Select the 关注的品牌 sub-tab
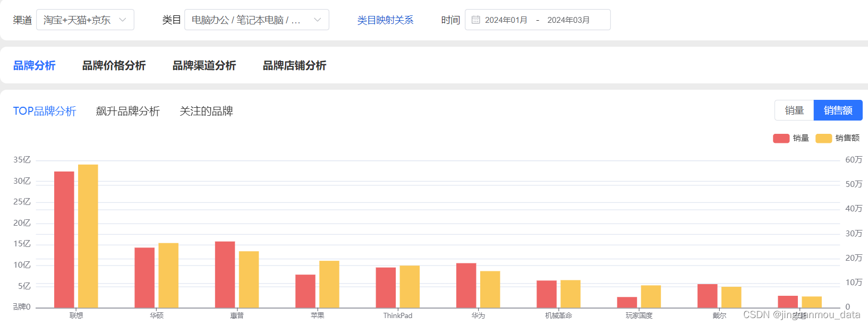Viewport: 868px width, 325px height. tap(206, 111)
